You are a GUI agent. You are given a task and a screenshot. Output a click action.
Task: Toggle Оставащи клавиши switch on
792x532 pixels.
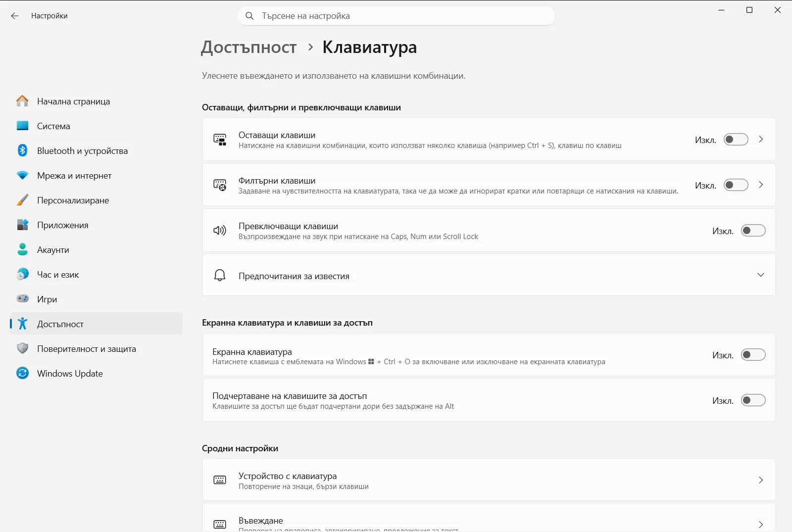736,140
